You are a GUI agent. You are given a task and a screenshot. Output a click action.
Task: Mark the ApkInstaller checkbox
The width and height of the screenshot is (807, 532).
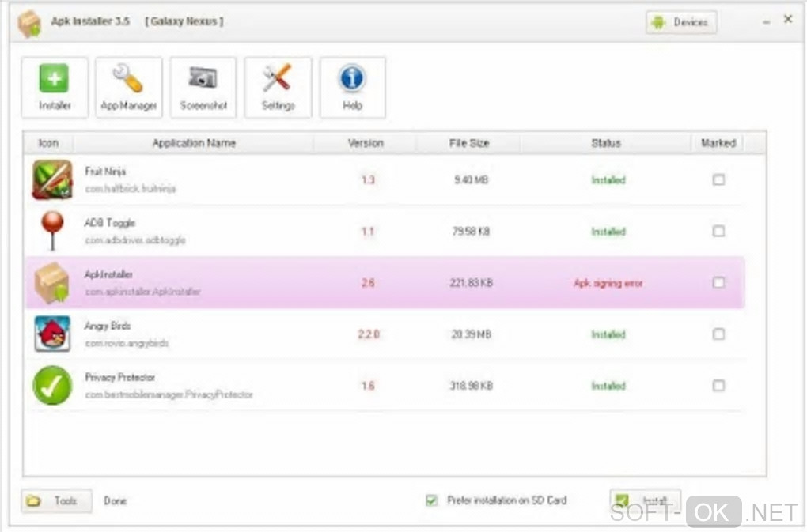coord(718,282)
